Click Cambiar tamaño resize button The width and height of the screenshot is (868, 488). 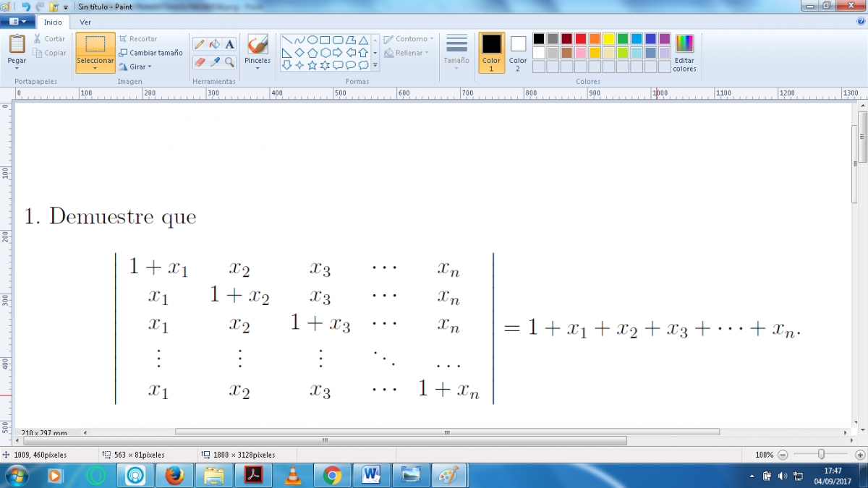pyautogui.click(x=151, y=53)
